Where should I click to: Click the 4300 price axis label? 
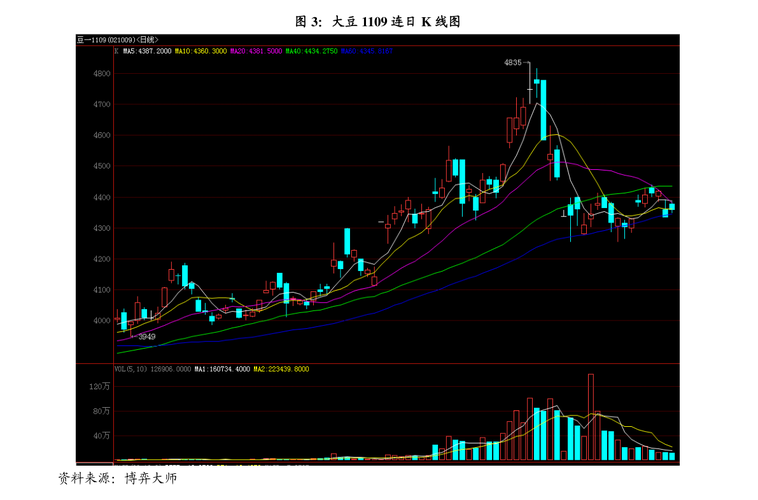point(102,228)
